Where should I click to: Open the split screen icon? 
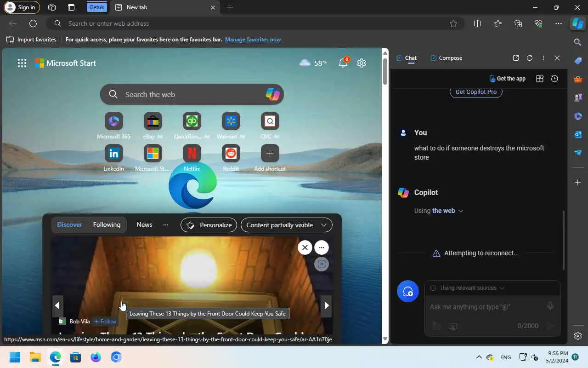pos(477,23)
